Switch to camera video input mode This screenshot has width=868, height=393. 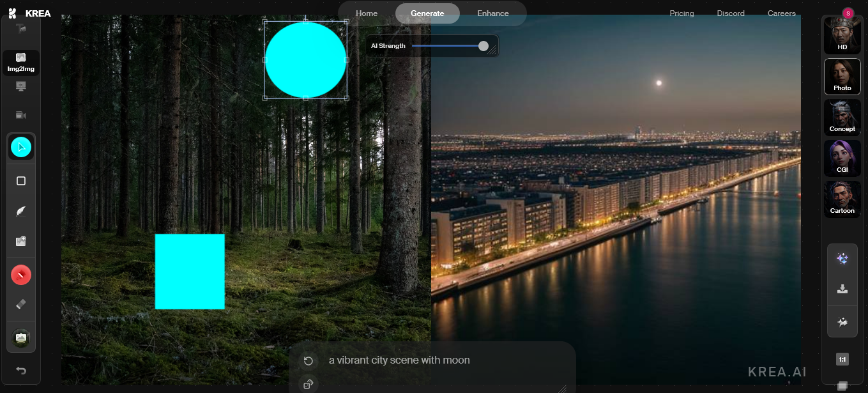[21, 115]
